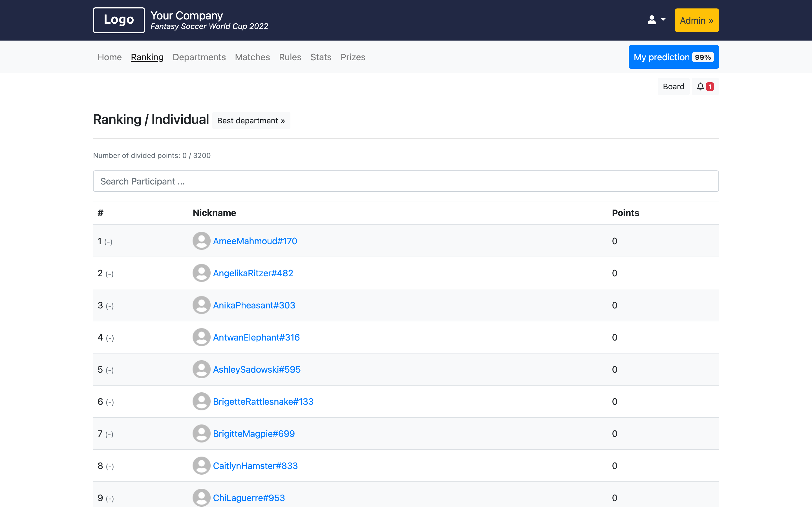
Task: Click CaitlynHamster#833 participant avatar
Action: [202, 466]
